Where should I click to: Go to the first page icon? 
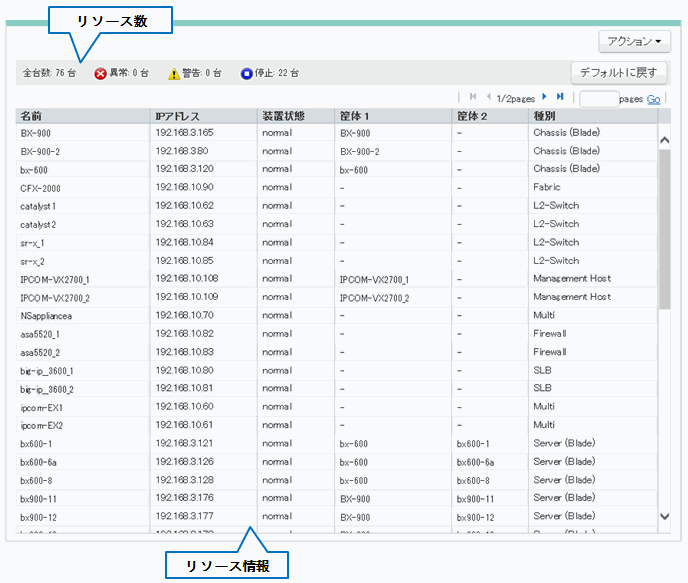pos(473,97)
